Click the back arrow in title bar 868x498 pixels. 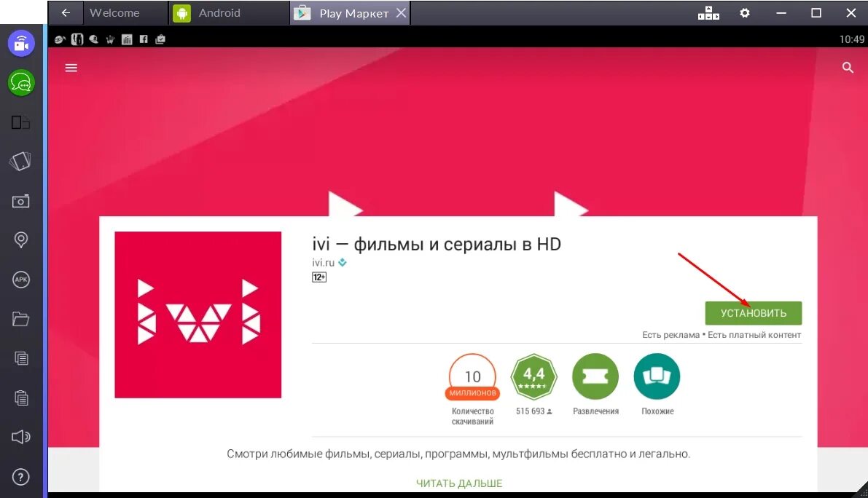(x=66, y=12)
